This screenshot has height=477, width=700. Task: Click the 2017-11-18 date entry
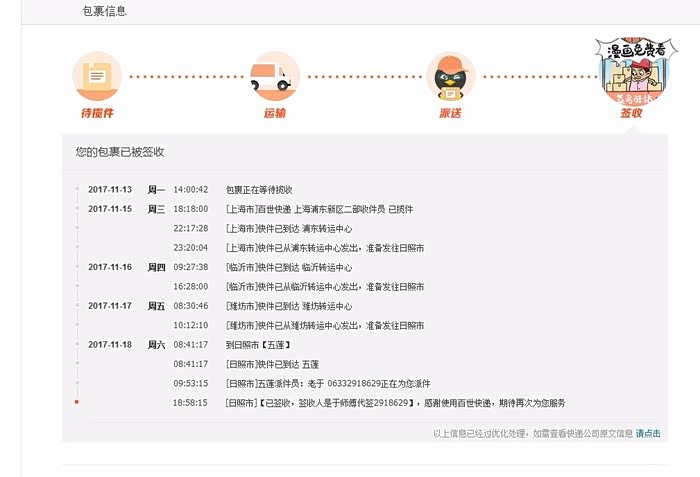tap(110, 345)
